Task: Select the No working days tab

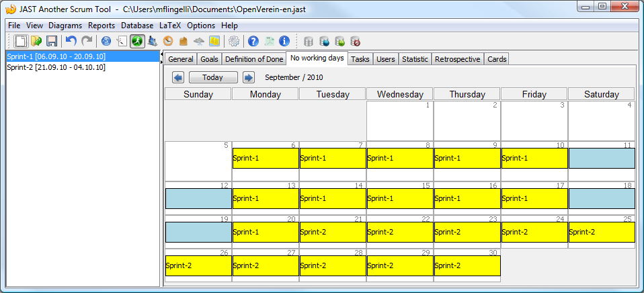Action: (x=317, y=58)
